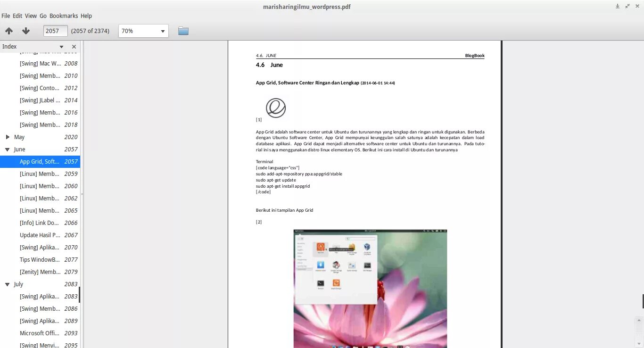The image size is (644, 348).
Task: Click "sudo apt-get install appgrid" text line
Action: click(283, 186)
